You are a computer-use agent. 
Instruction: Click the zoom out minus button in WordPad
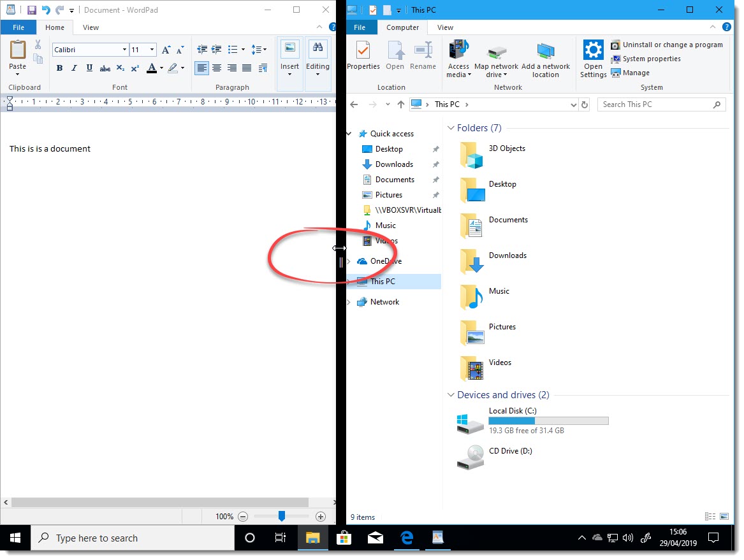click(243, 517)
